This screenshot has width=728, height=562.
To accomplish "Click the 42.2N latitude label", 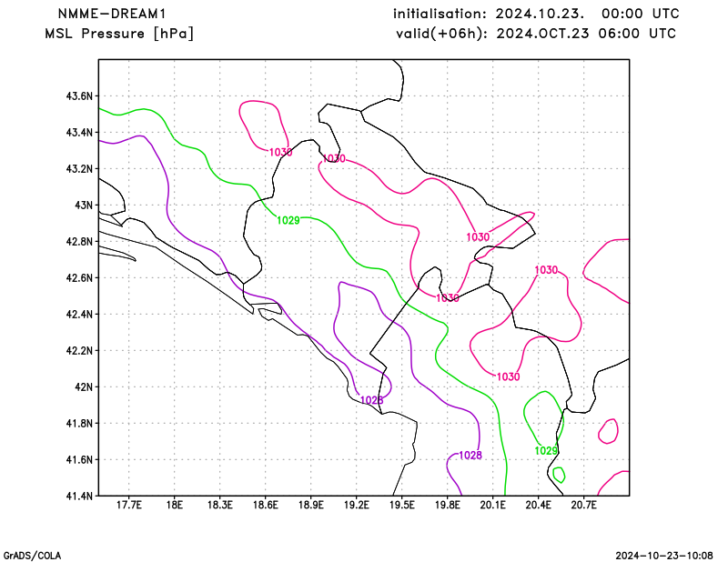I will (x=79, y=351).
